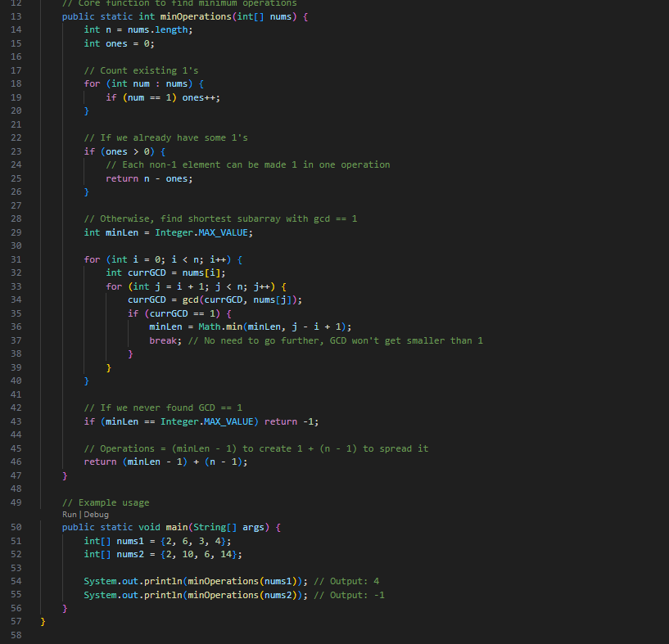Screen dimensions: 669x644
Task: Click line number 13 to select that line
Action: [x=16, y=16]
